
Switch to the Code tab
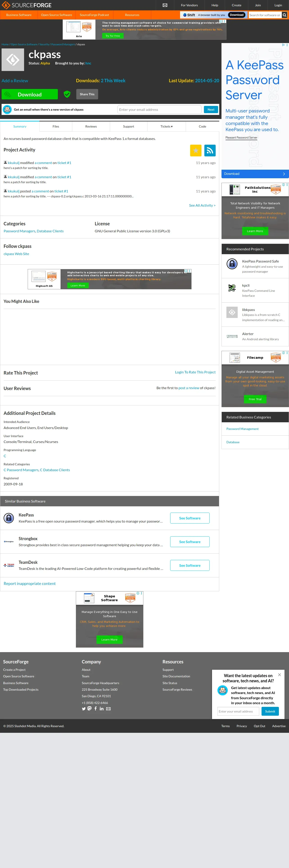pos(203,126)
